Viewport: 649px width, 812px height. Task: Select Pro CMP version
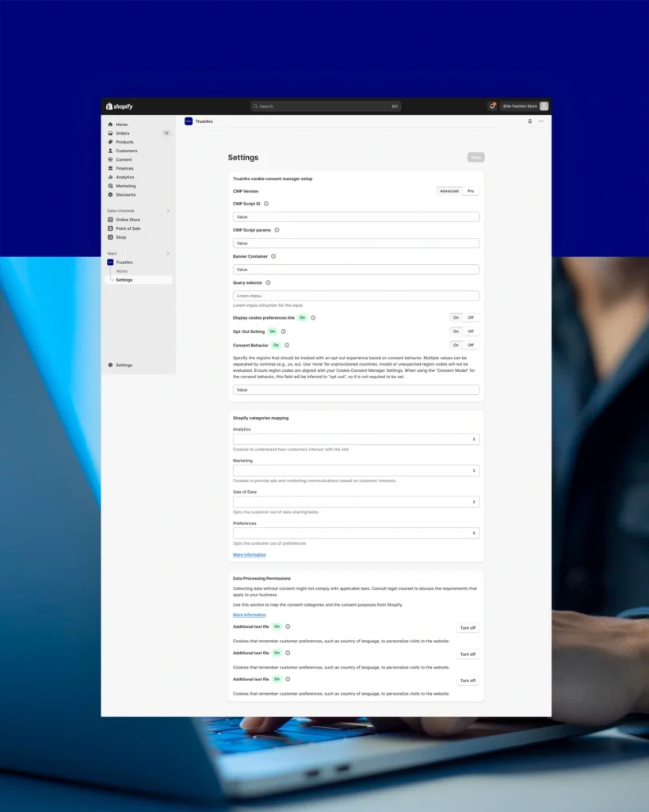pos(471,191)
